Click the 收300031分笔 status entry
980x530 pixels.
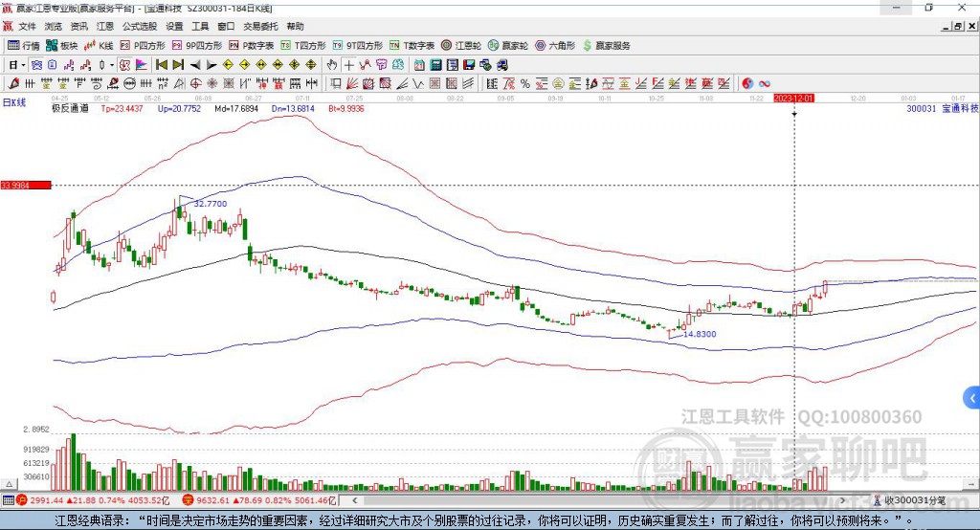909,500
